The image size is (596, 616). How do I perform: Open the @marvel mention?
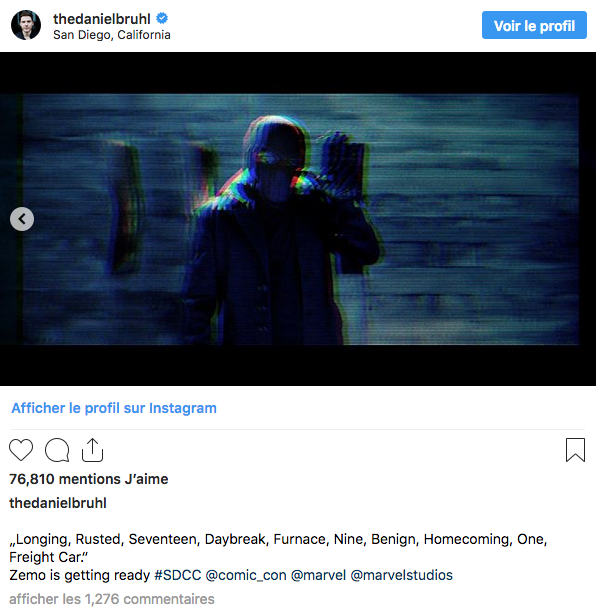[x=318, y=575]
